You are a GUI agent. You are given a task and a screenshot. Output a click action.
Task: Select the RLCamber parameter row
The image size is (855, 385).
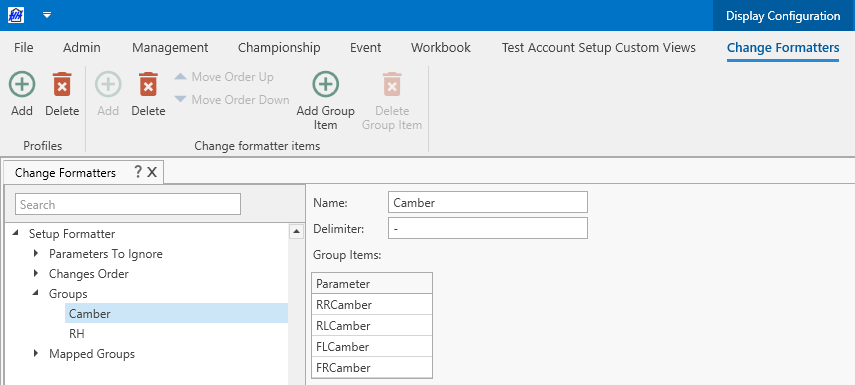pyautogui.click(x=372, y=326)
